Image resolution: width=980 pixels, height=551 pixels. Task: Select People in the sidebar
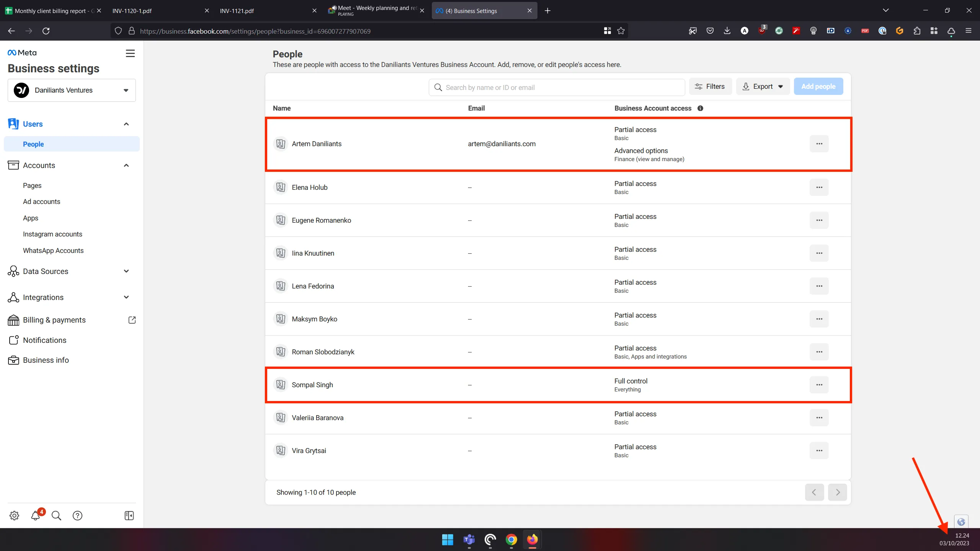(72, 144)
